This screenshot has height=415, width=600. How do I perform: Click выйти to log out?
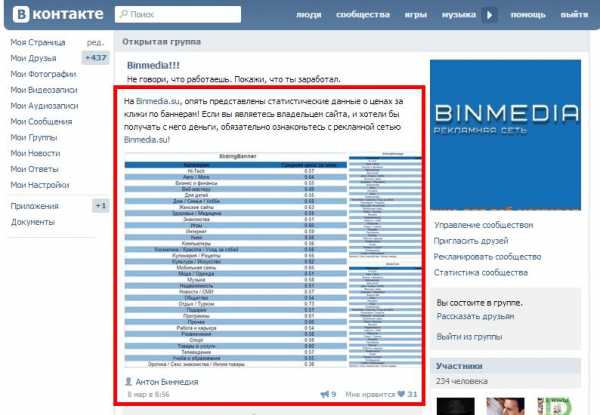click(574, 15)
